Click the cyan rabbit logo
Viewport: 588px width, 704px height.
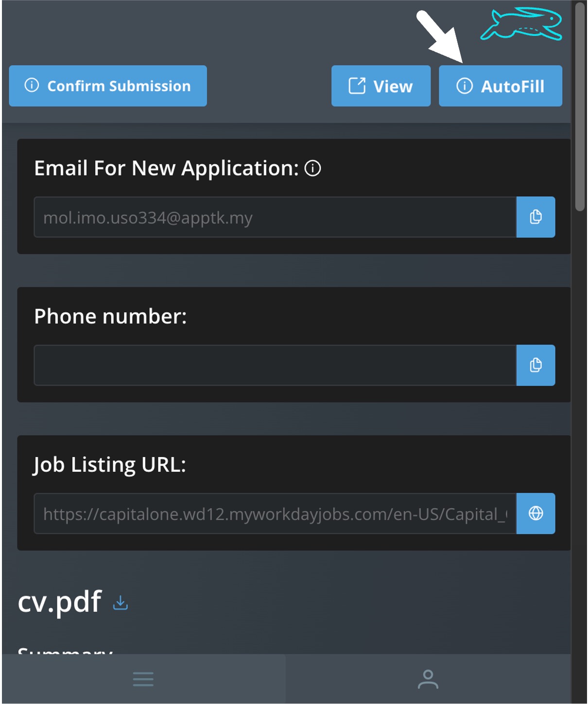point(521,23)
